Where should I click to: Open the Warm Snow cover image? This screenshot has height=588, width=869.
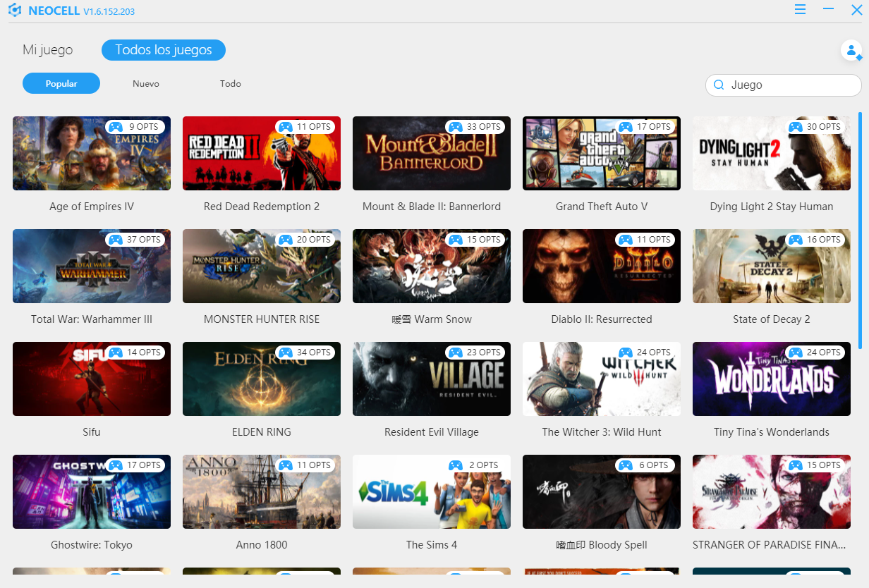432,267
